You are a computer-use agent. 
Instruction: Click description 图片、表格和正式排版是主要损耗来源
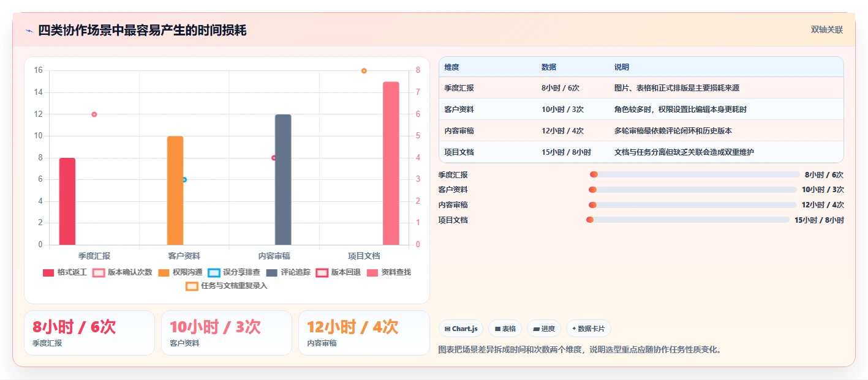pyautogui.click(x=677, y=88)
